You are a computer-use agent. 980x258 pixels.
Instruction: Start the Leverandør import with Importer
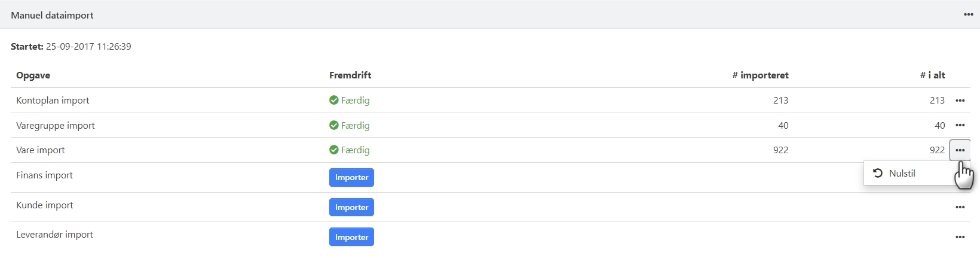[x=351, y=237]
